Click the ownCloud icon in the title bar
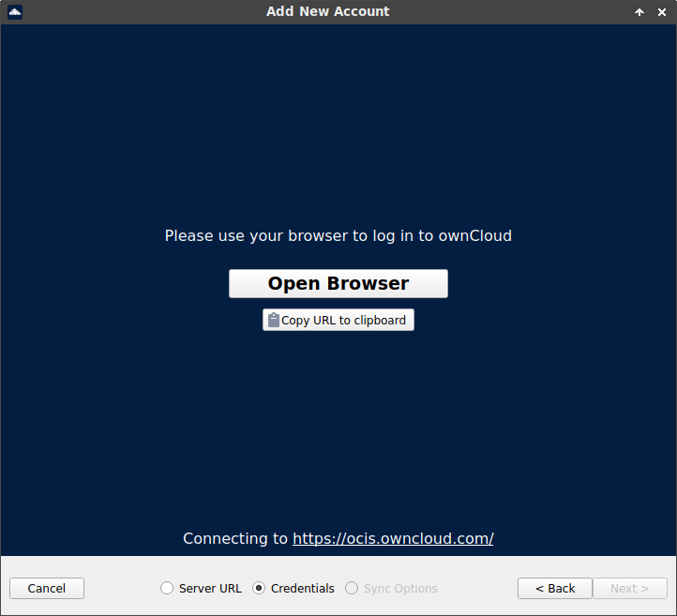 pyautogui.click(x=15, y=11)
